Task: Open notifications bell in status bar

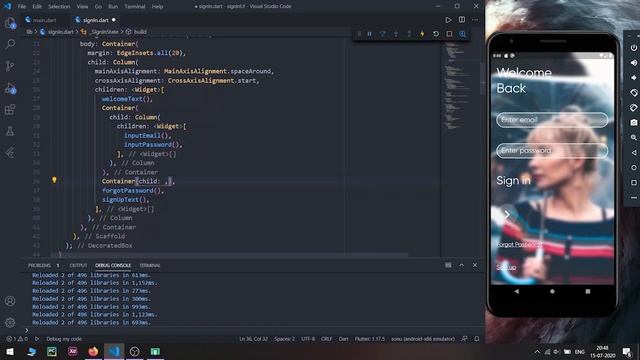Action: [x=477, y=339]
